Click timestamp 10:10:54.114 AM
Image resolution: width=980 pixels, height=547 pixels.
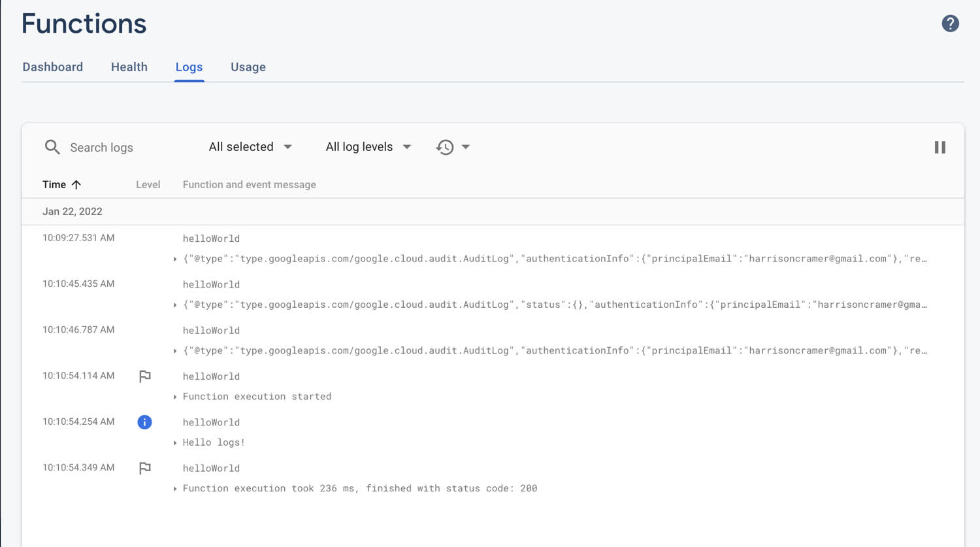78,376
